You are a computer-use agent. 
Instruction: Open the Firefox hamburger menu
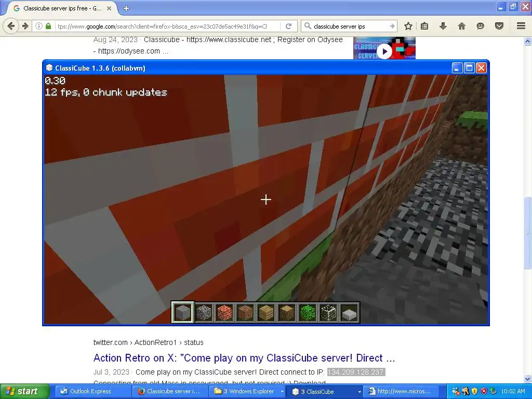click(x=521, y=26)
